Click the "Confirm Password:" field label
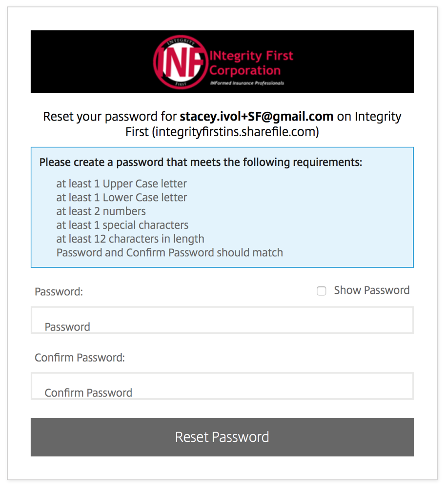This screenshot has width=448, height=491. (80, 358)
